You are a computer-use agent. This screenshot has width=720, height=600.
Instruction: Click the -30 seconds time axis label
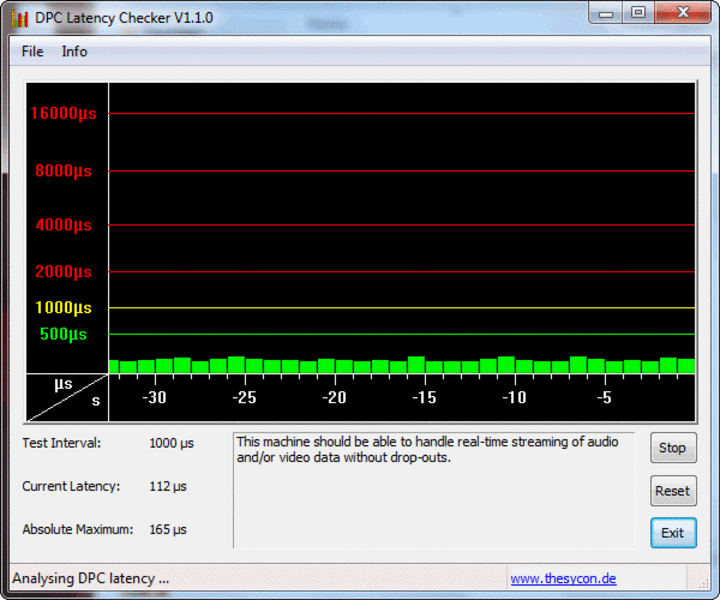coord(154,398)
